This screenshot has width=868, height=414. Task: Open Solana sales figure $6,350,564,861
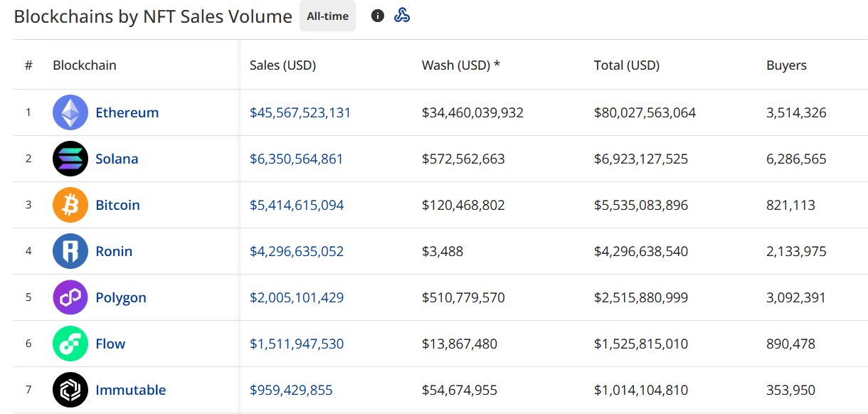point(297,159)
